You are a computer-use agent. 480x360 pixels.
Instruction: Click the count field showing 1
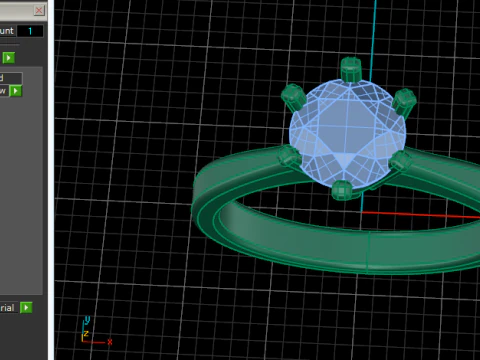[30, 31]
